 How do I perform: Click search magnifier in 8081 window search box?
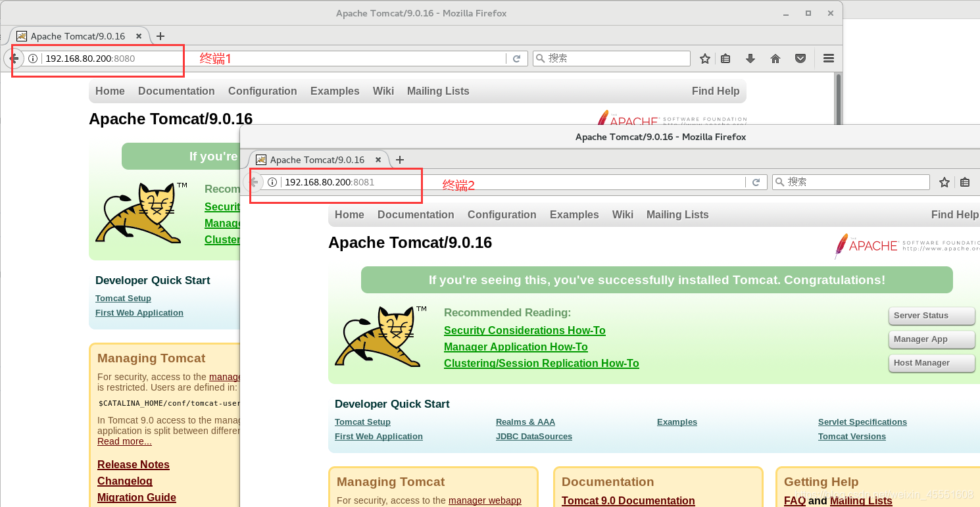click(780, 182)
